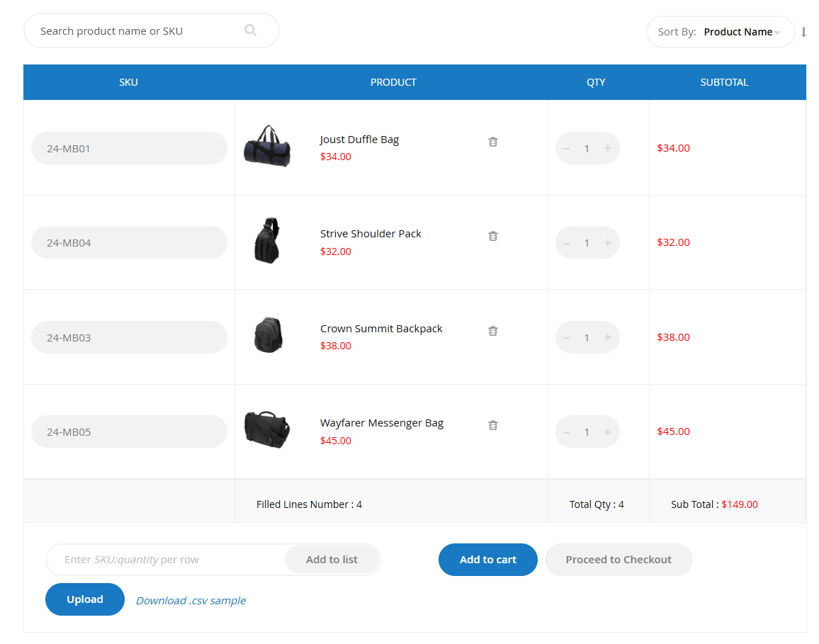Open the Download .csv sample link
This screenshot has width=819, height=644.
pyautogui.click(x=191, y=601)
